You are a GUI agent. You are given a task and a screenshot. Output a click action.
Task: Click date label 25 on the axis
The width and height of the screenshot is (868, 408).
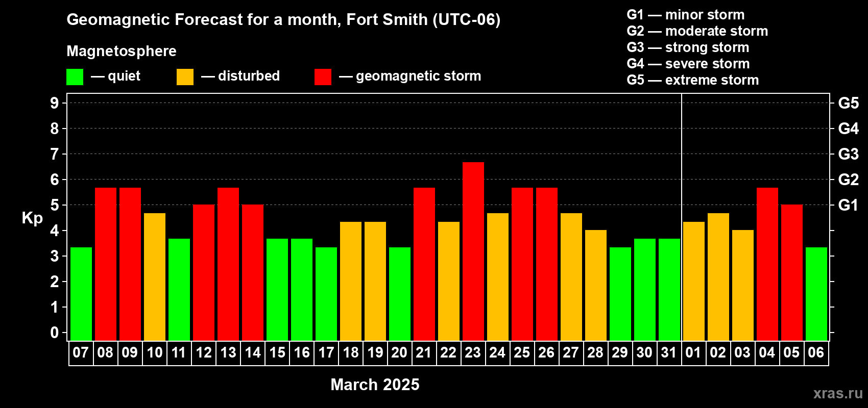coord(522,352)
